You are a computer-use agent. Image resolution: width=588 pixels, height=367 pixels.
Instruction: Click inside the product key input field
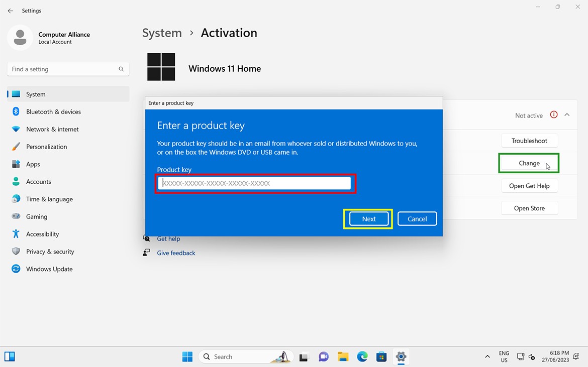pyautogui.click(x=255, y=183)
